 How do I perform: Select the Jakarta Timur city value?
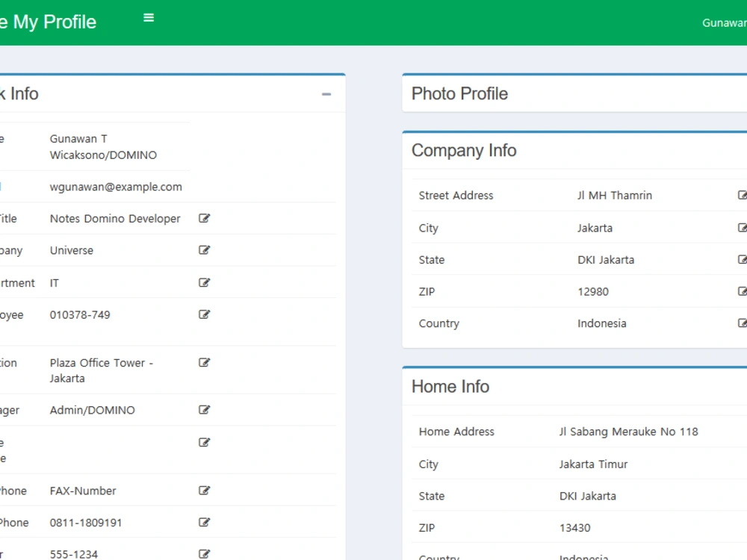point(593,464)
